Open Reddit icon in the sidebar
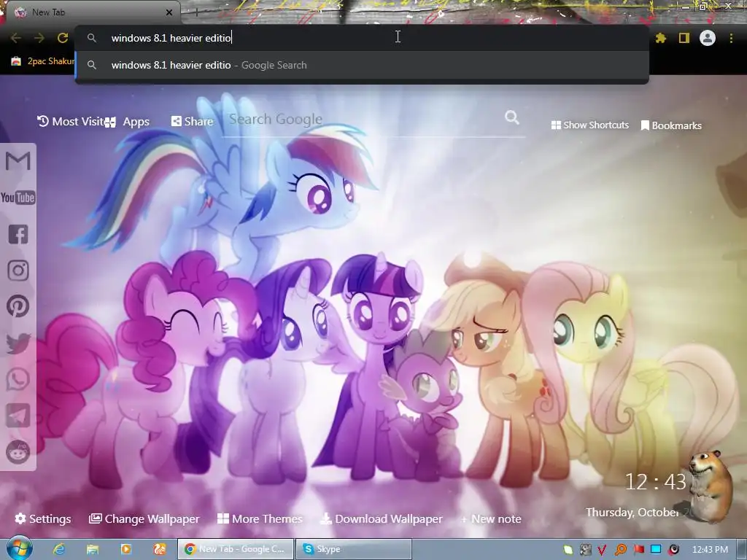 [x=18, y=452]
